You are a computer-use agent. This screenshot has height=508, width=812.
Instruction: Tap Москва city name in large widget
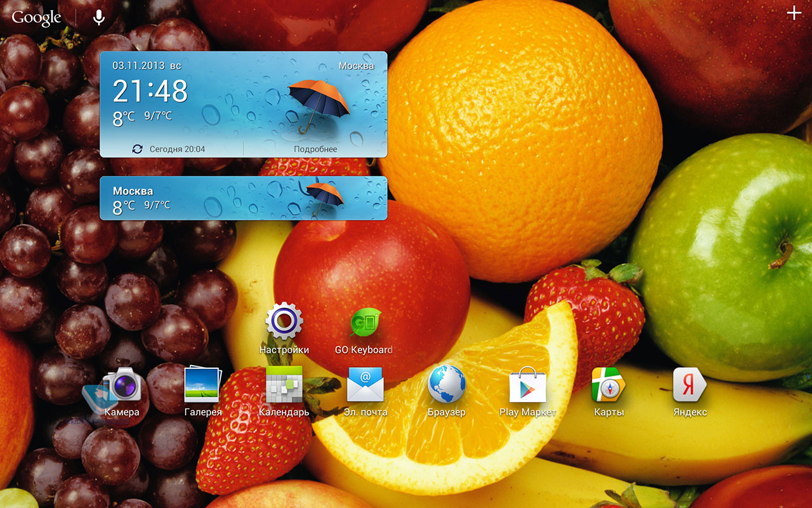(356, 65)
